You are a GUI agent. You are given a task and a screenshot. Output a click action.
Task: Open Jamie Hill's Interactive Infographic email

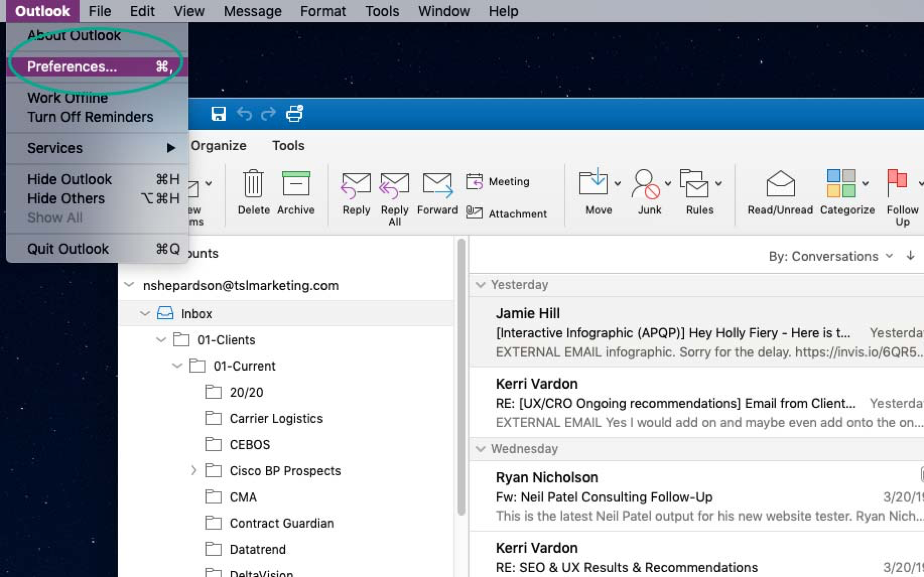pyautogui.click(x=697, y=332)
